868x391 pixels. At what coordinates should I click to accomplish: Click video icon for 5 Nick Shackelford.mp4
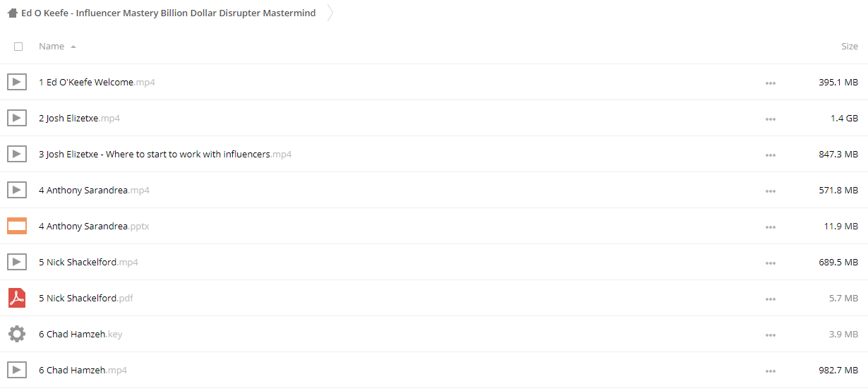[x=17, y=262]
